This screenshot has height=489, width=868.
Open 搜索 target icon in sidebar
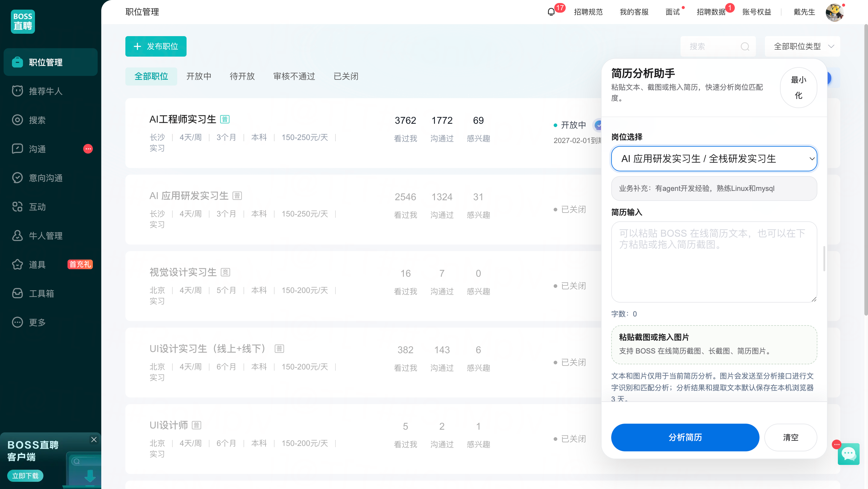(17, 120)
